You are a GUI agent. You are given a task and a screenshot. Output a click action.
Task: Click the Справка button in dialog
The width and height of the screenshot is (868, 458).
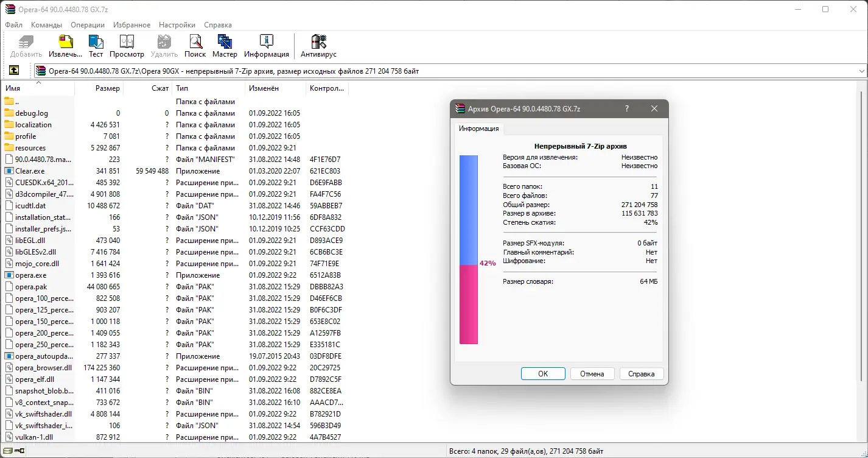pyautogui.click(x=641, y=374)
